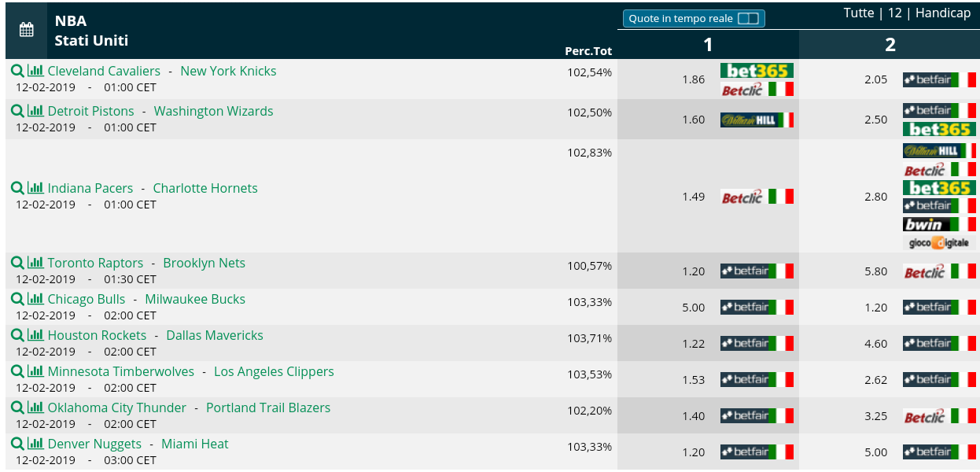Screen dimensions: 980x472
Task: Click the NBA Stati Uniti league title
Action: [91, 31]
